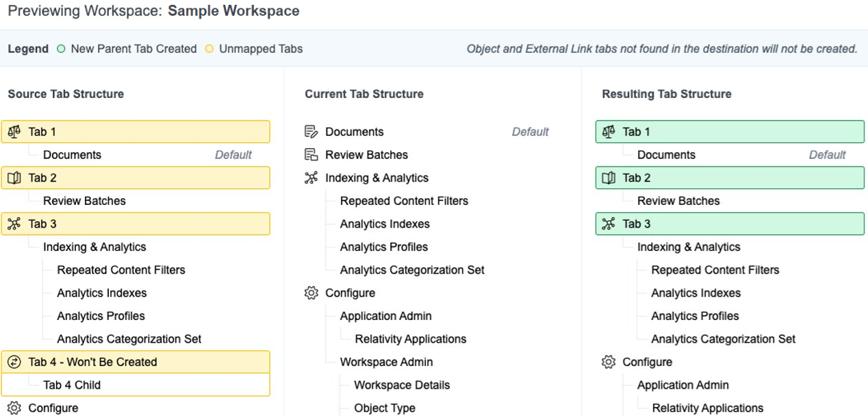This screenshot has height=416, width=868.
Task: Select Review Batches under resulting Tab 2
Action: (678, 201)
